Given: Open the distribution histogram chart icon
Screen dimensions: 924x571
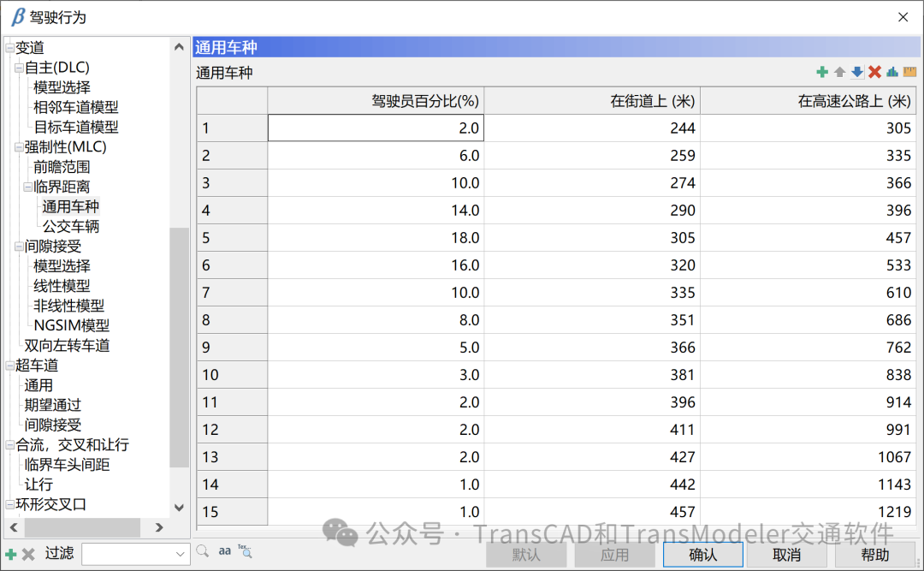Looking at the screenshot, I should pos(892,72).
